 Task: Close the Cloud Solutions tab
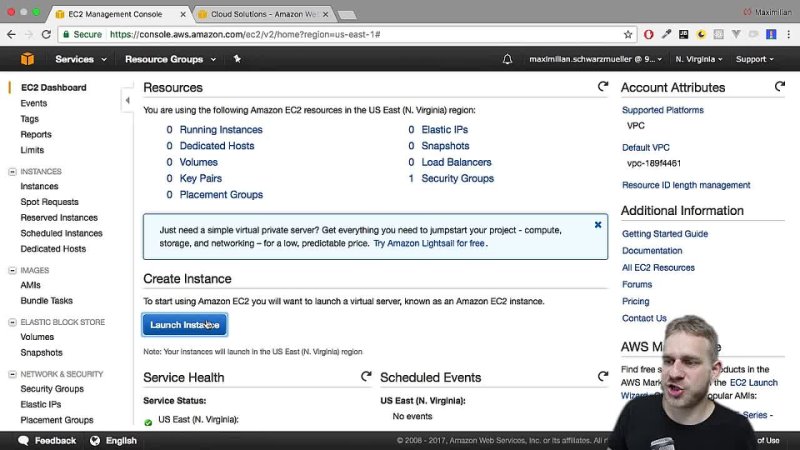(x=326, y=14)
